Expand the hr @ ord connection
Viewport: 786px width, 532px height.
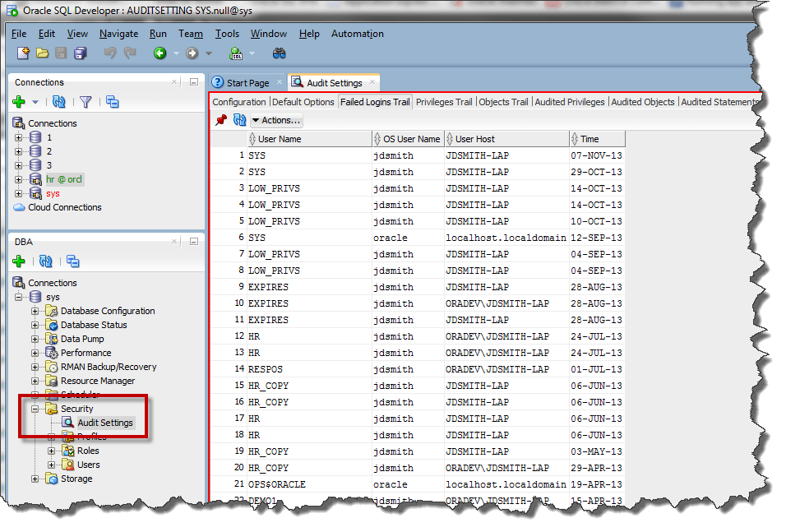point(19,179)
